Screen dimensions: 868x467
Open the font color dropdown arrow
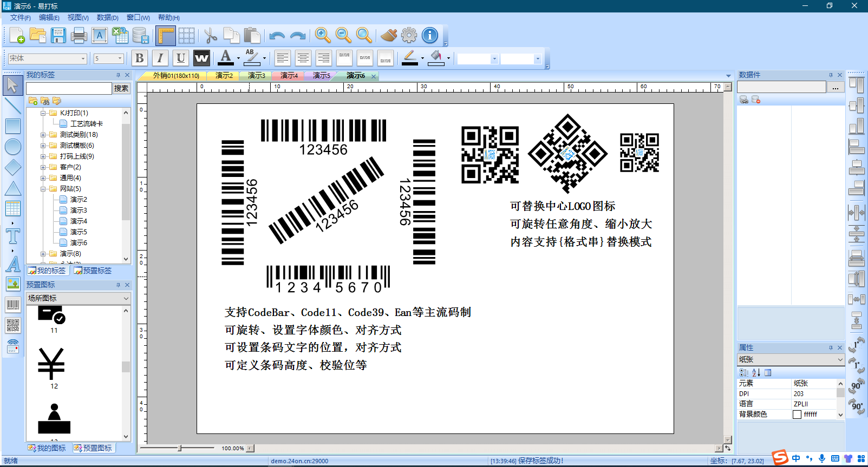pyautogui.click(x=238, y=58)
